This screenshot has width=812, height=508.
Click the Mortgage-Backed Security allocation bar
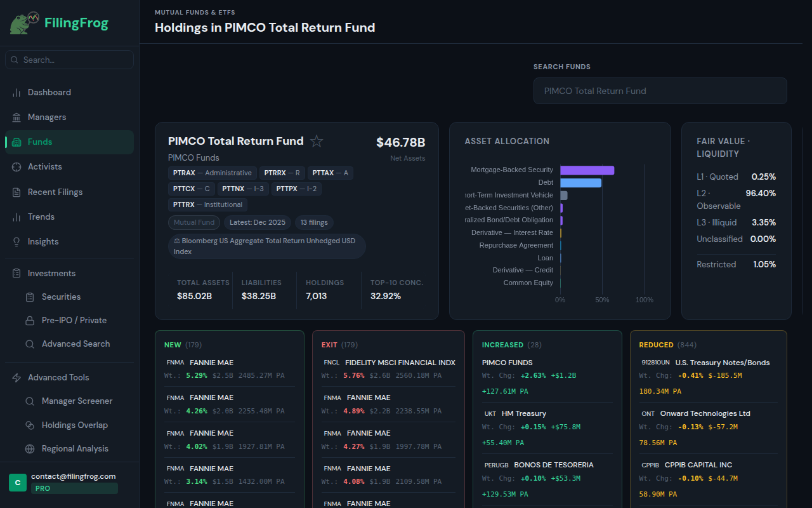(587, 170)
